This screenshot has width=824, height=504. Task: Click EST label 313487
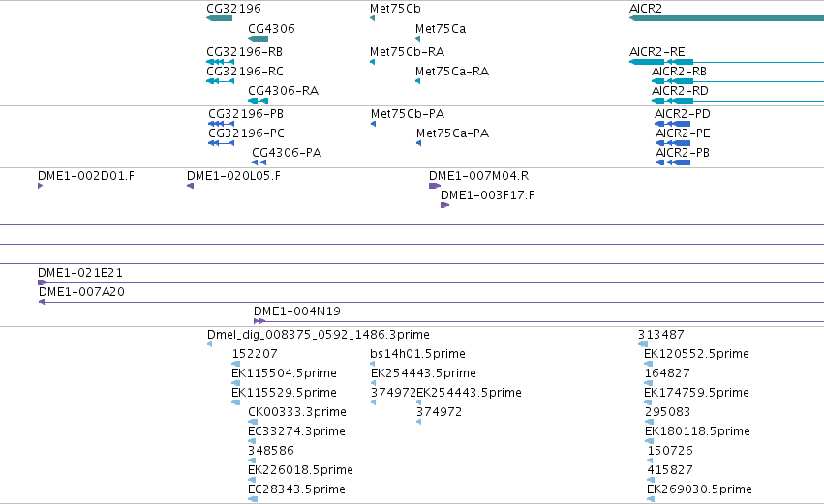[661, 335]
